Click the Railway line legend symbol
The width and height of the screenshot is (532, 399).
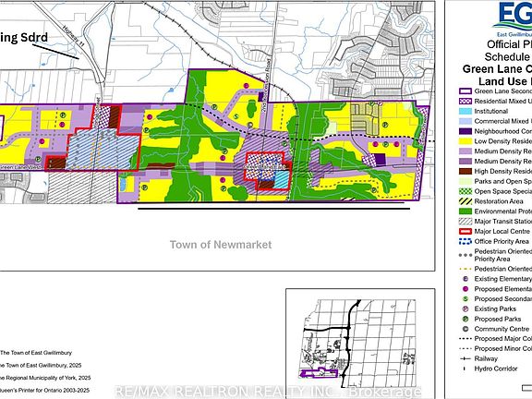point(465,358)
